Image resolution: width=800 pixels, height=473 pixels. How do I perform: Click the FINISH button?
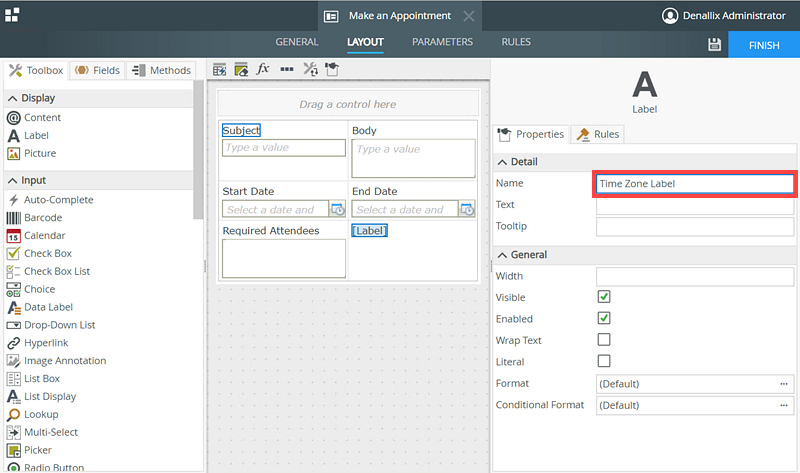tap(763, 45)
